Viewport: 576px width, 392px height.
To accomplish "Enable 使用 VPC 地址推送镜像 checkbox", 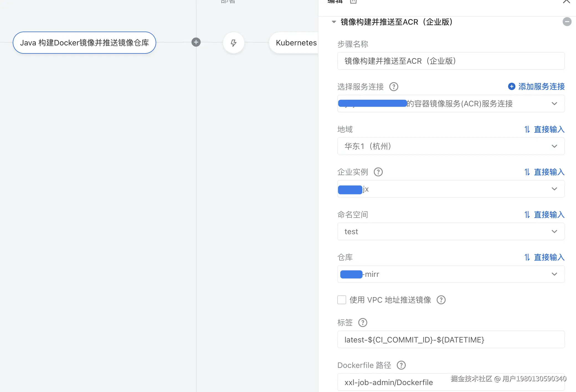I will point(342,300).
